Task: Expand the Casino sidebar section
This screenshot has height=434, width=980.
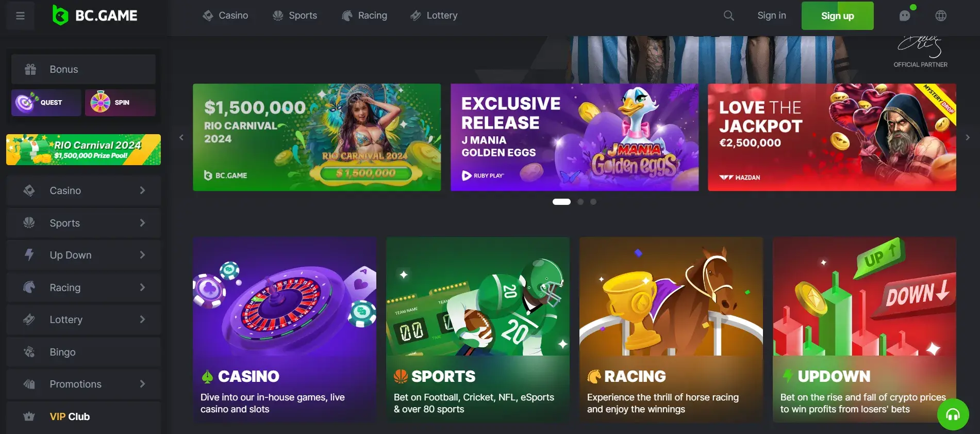Action: pyautogui.click(x=84, y=190)
